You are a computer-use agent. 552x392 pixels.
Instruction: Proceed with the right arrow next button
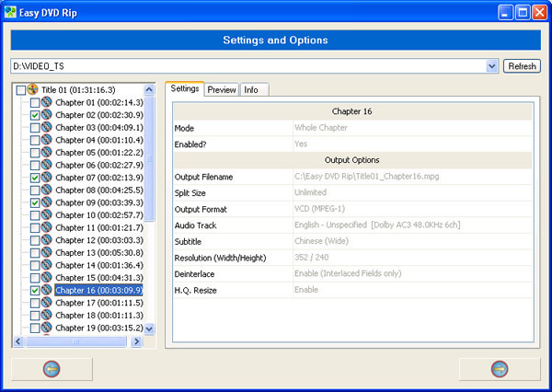click(x=500, y=369)
